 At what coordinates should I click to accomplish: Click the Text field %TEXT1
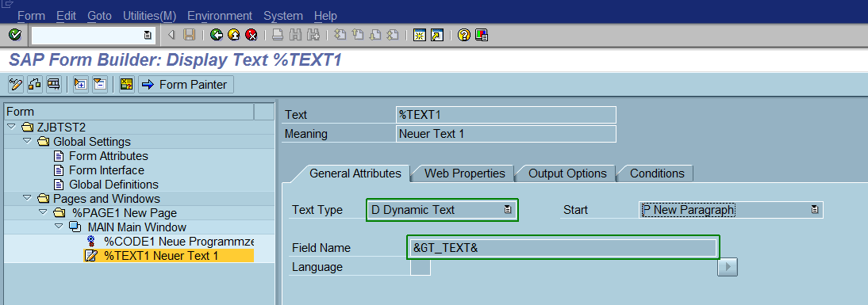click(x=506, y=115)
